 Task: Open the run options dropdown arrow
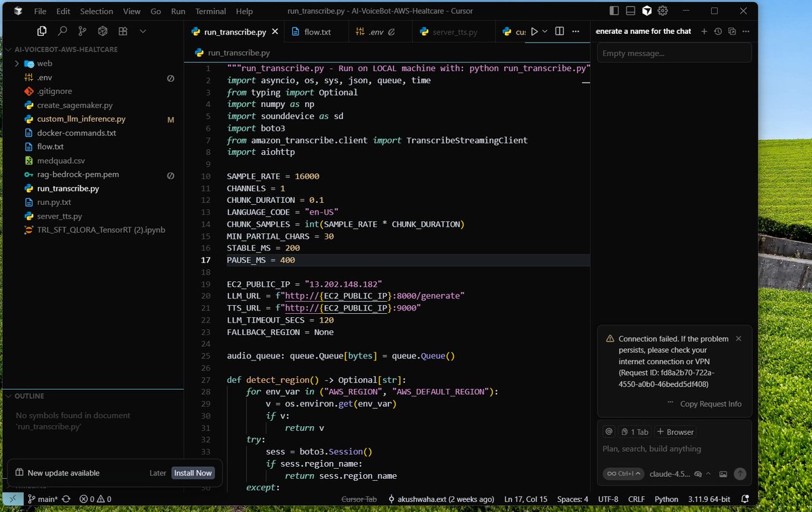tap(546, 32)
